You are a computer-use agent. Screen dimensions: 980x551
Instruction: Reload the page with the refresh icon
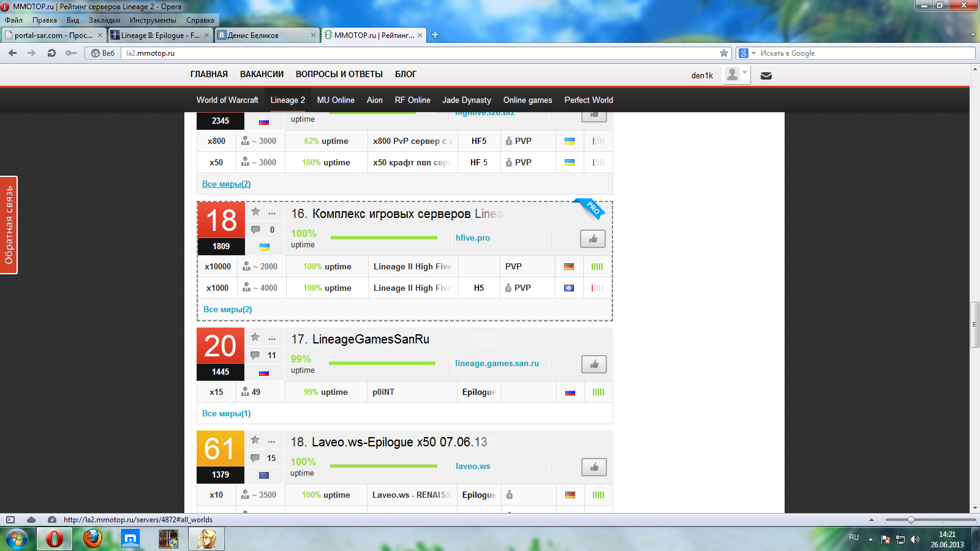pos(51,53)
